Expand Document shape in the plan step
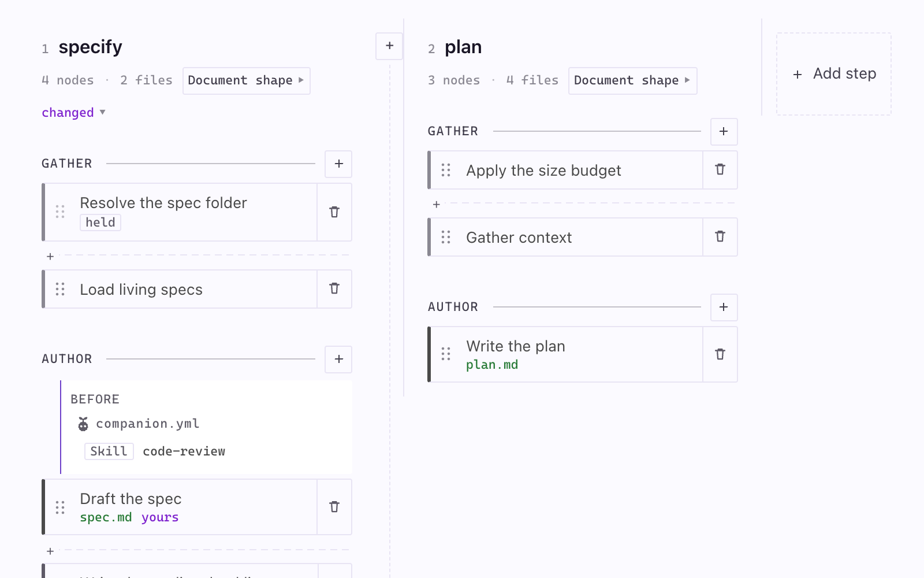The width and height of the screenshot is (924, 578). pos(632,80)
